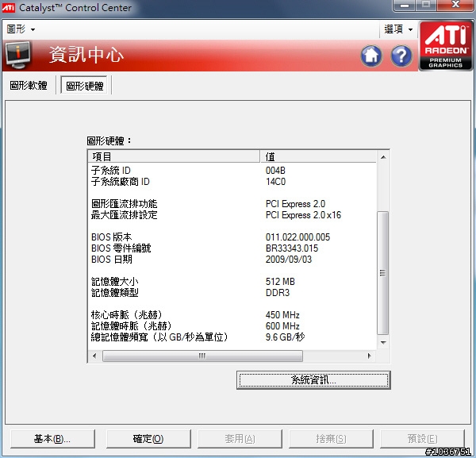Switch to the 圖形軟體 tab
Screen dimensions: 476x458
[x=29, y=86]
